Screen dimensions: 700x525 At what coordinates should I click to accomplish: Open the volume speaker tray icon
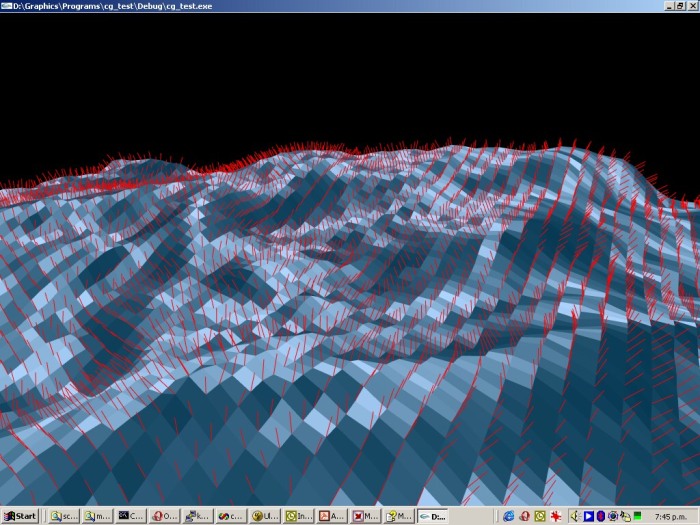(575, 516)
